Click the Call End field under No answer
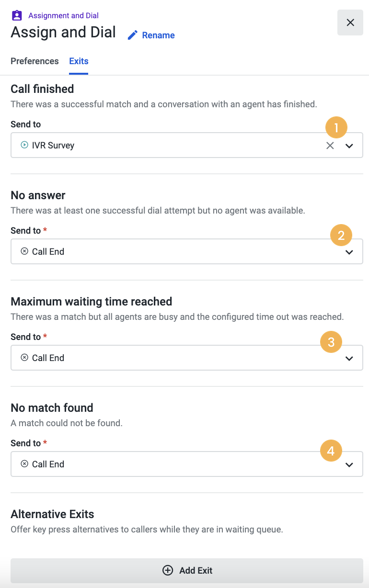369x588 pixels. coord(187,251)
